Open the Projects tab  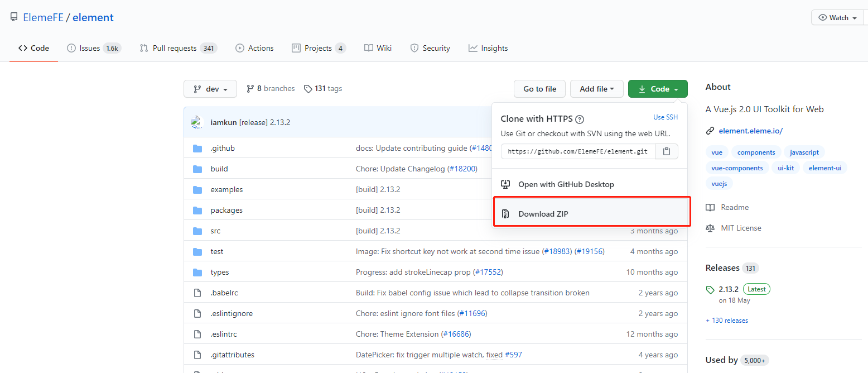click(x=319, y=48)
